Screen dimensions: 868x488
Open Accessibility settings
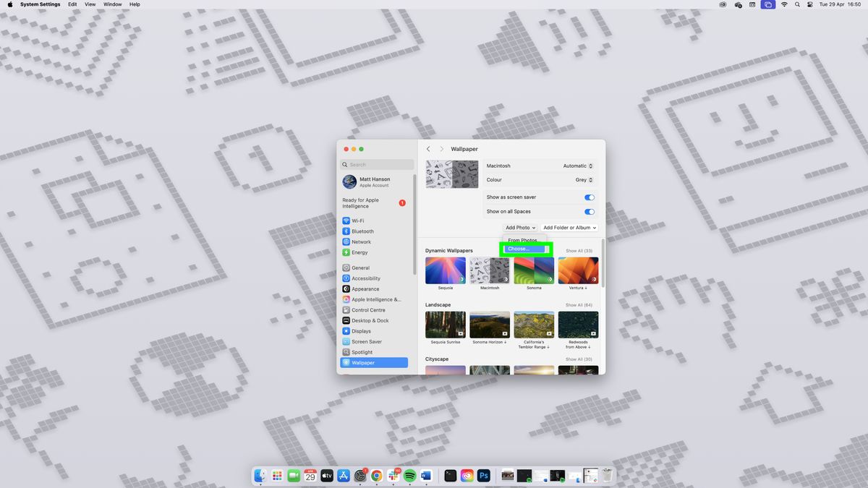click(x=365, y=278)
